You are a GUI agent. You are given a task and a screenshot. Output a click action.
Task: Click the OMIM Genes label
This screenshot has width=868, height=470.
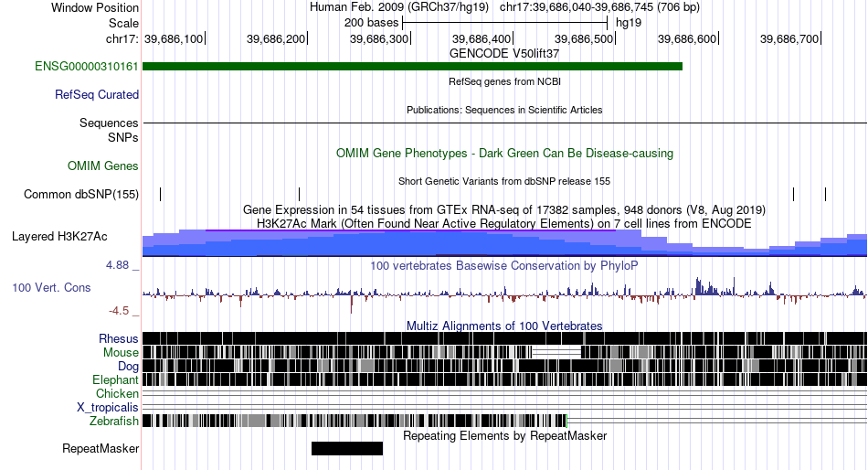[103, 166]
